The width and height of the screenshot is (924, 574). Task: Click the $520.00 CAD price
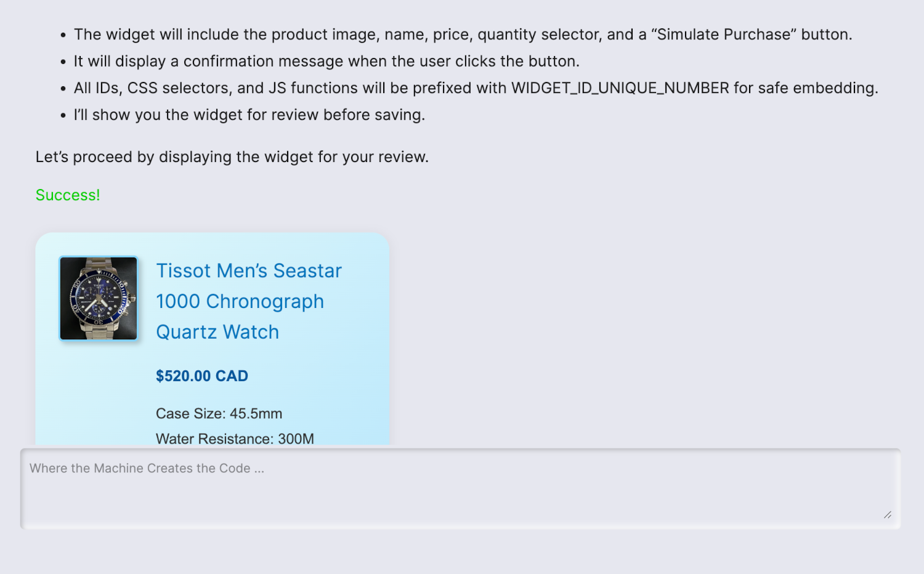pos(201,376)
